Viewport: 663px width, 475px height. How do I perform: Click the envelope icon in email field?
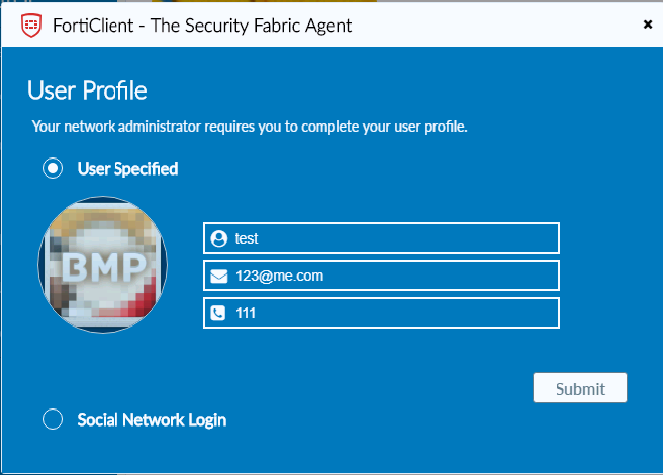[x=219, y=276]
